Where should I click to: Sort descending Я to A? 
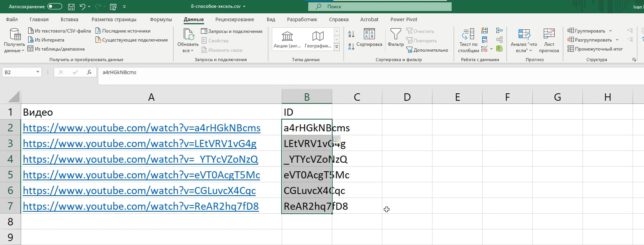[x=351, y=47]
